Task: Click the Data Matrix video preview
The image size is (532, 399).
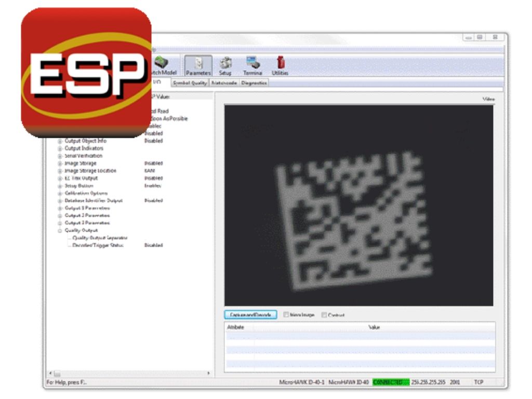Action: coord(358,205)
